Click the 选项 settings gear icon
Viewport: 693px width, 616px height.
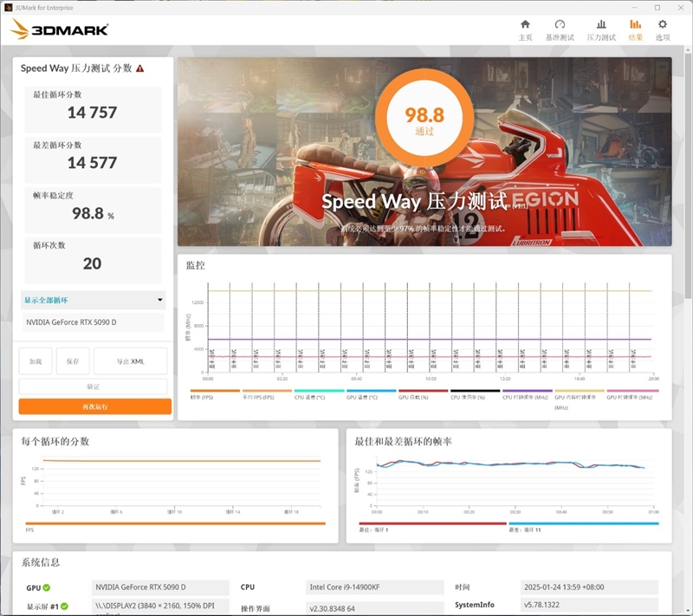pyautogui.click(x=663, y=27)
